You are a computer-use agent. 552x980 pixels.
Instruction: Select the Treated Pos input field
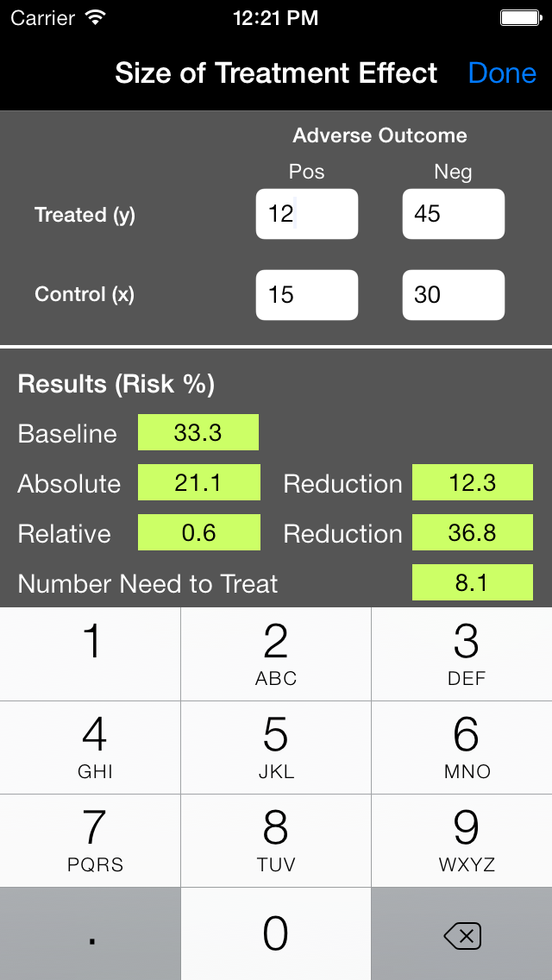(307, 214)
